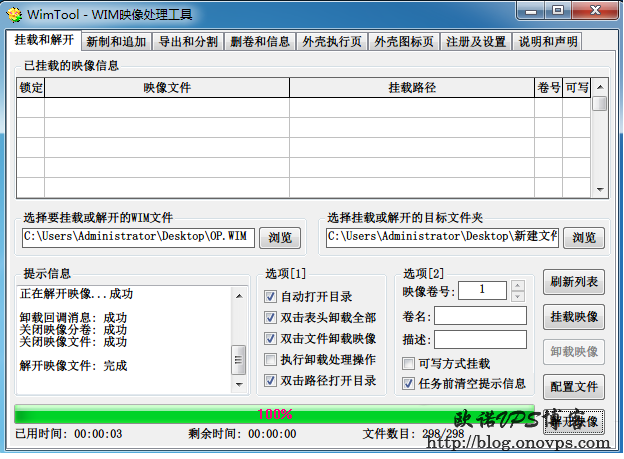624x459 pixels.
Task: Uncheck 任务前清空提示信息
Action: tap(408, 383)
